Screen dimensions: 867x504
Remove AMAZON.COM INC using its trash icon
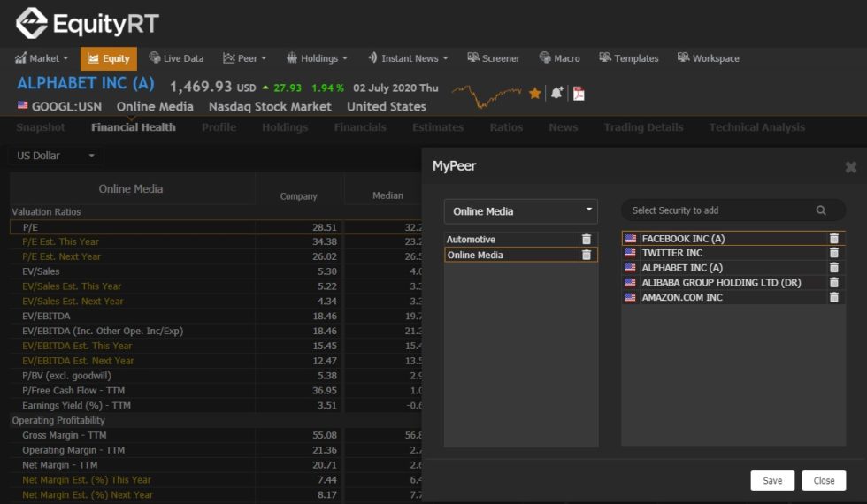point(833,297)
